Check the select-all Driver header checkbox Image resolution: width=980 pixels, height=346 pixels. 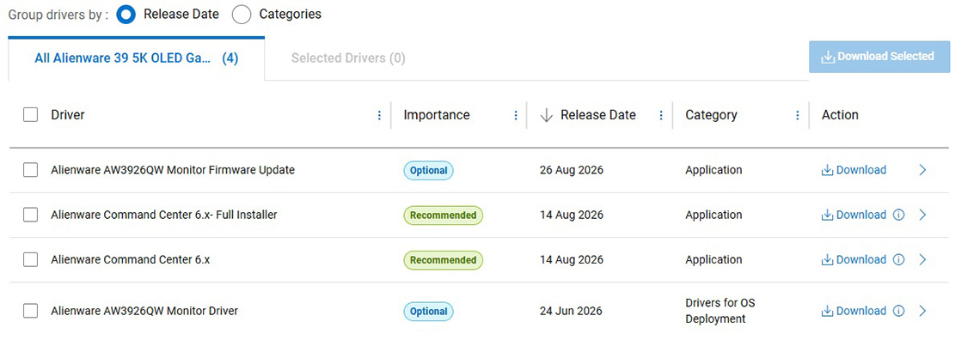pyautogui.click(x=30, y=115)
